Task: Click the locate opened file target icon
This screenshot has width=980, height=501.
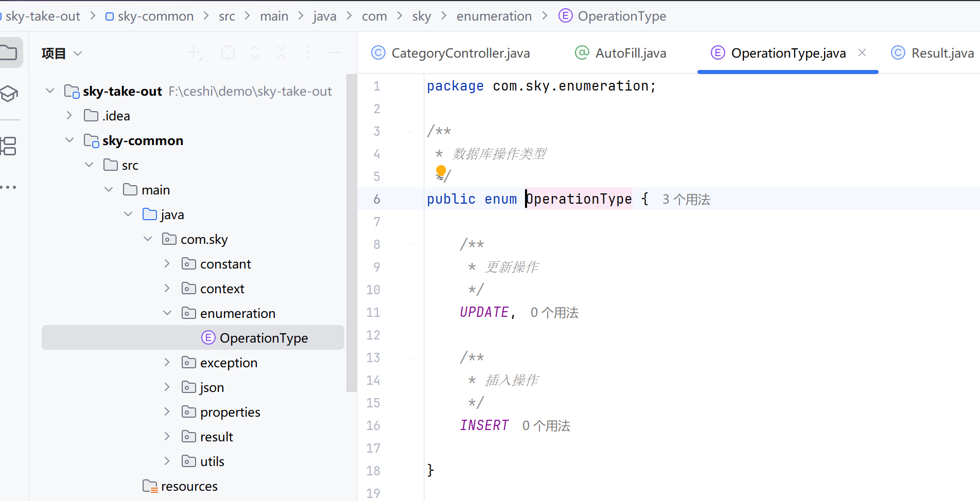Action: click(x=227, y=53)
